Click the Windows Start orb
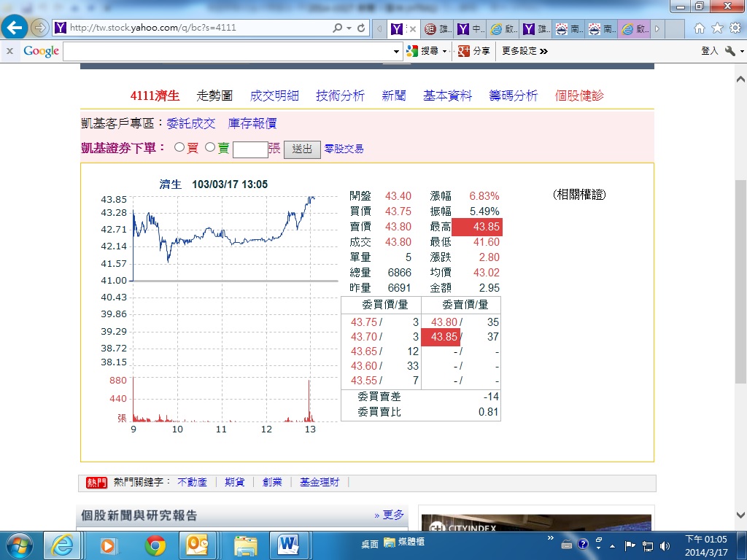The image size is (747, 560). [19, 545]
